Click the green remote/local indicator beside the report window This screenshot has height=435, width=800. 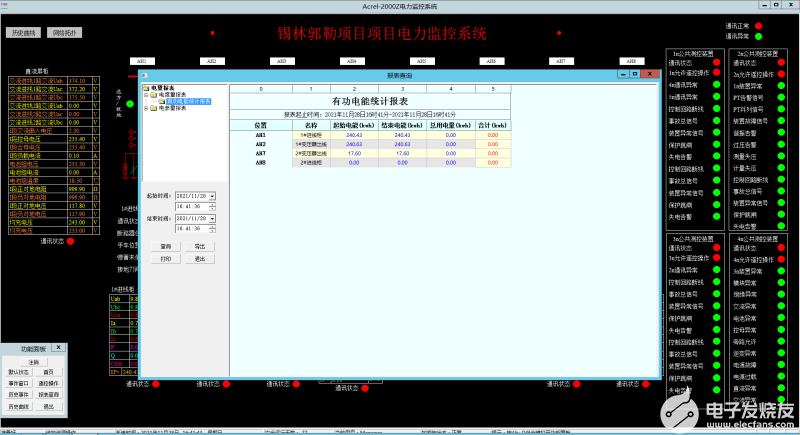coord(130,104)
